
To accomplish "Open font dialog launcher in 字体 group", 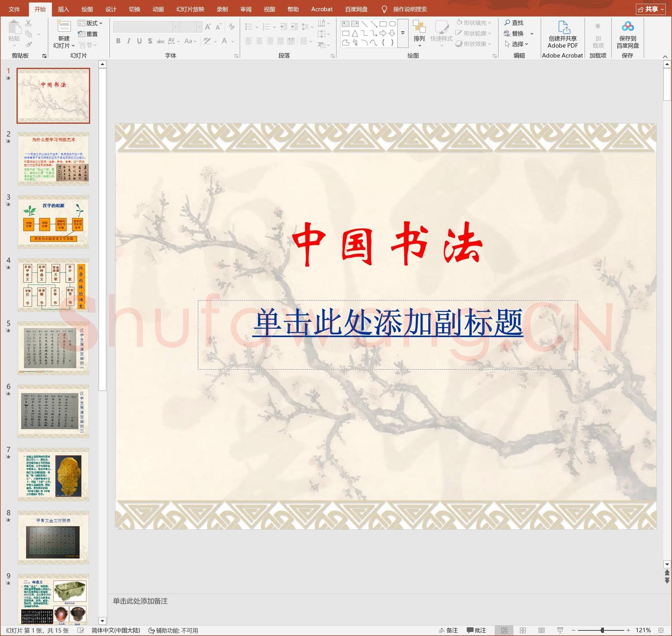I will tap(236, 56).
